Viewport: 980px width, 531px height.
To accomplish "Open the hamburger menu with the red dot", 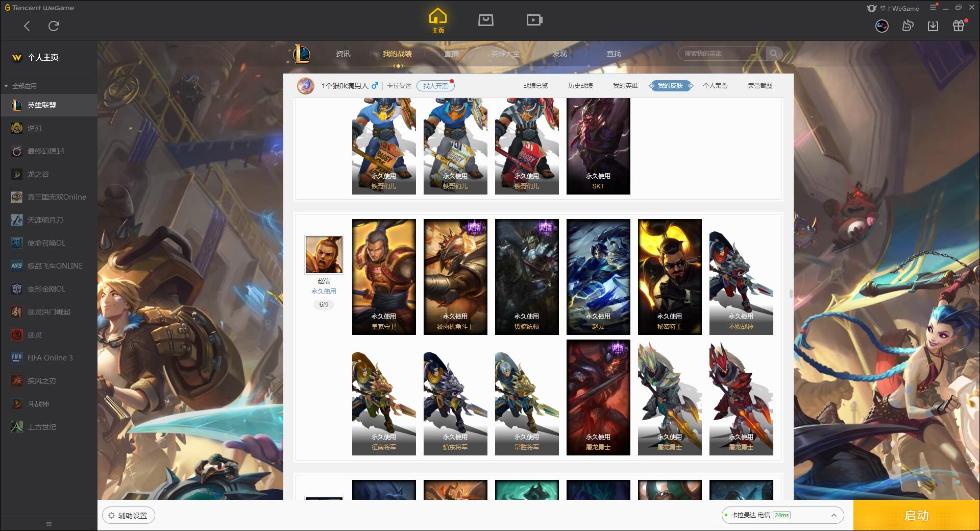I will [x=934, y=7].
